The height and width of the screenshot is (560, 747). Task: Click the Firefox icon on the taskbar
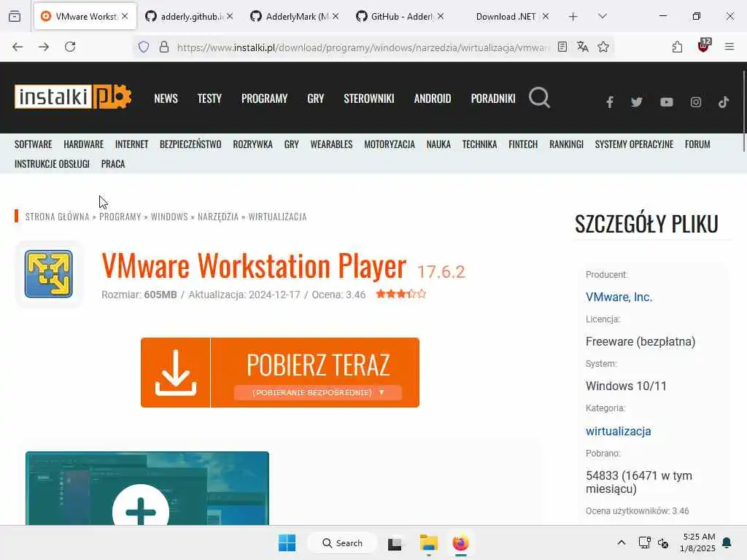point(461,542)
